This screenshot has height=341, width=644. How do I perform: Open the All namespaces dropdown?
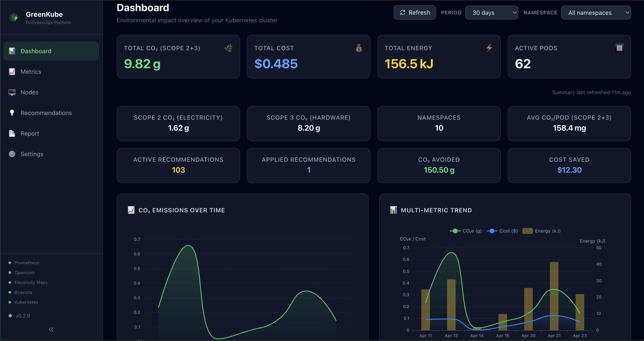[596, 12]
